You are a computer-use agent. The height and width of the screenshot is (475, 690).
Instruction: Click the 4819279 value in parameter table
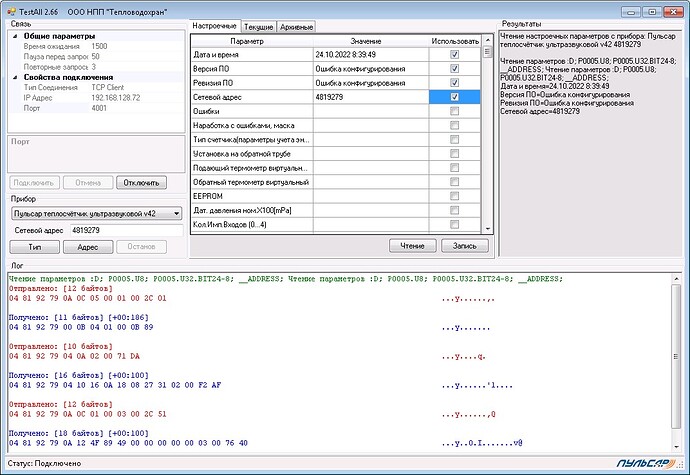coord(371,97)
